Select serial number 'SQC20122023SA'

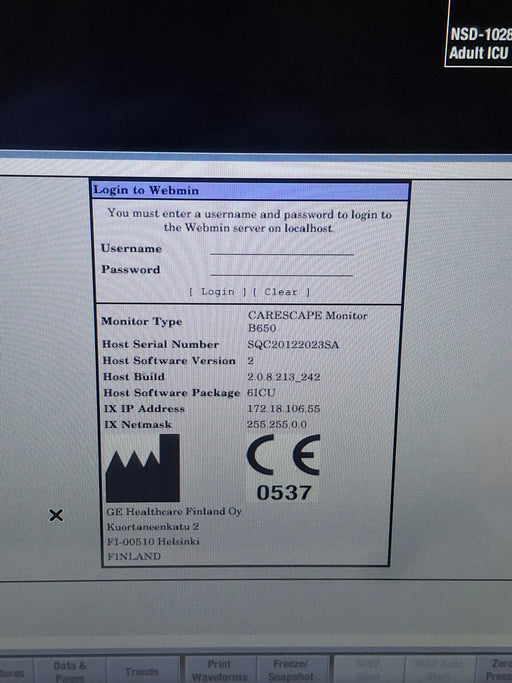tap(293, 345)
